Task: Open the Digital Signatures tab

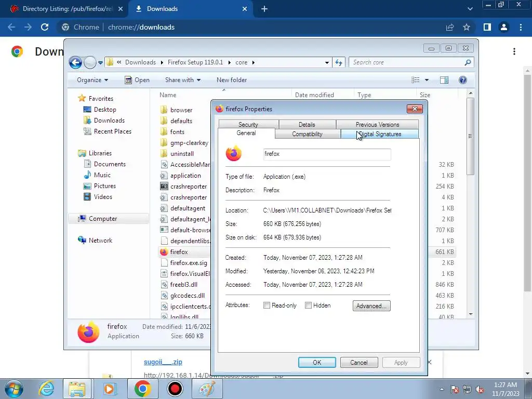Action: coord(380,134)
